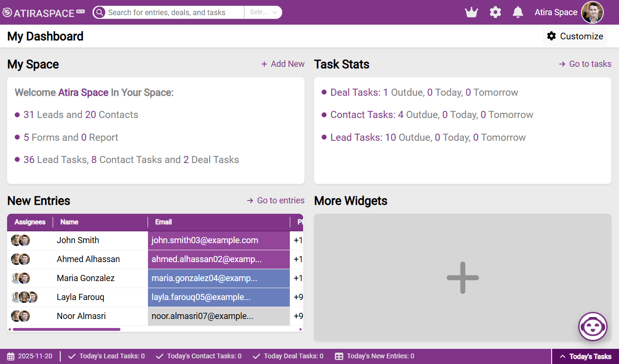The width and height of the screenshot is (619, 364).
Task: Collapse the More Widgets placeholder
Action: 462,278
